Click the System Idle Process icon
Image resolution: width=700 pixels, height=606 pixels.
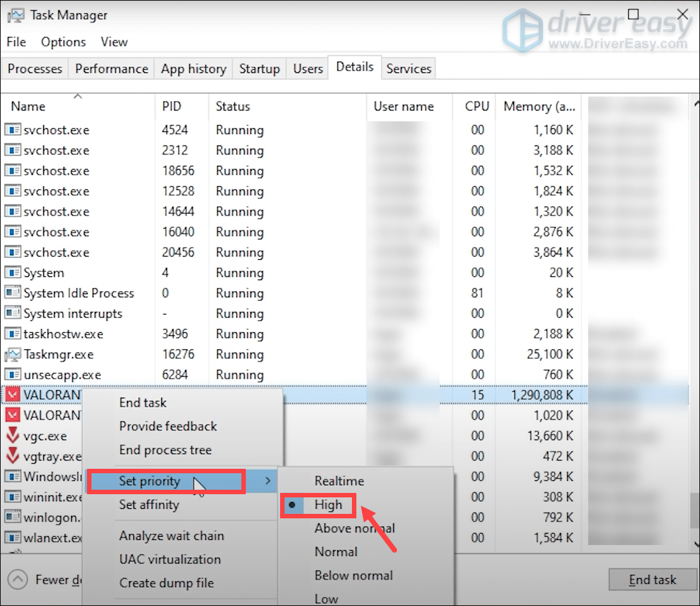pyautogui.click(x=13, y=293)
